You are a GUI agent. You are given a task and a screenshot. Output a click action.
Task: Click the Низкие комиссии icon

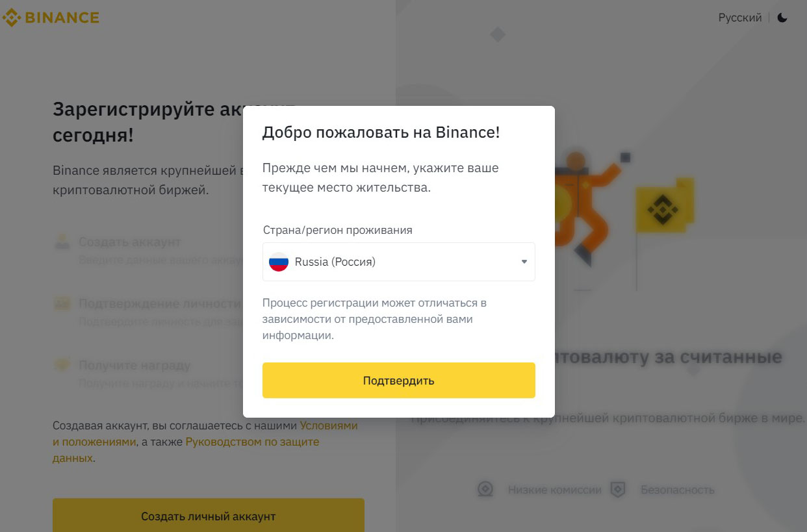(485, 489)
